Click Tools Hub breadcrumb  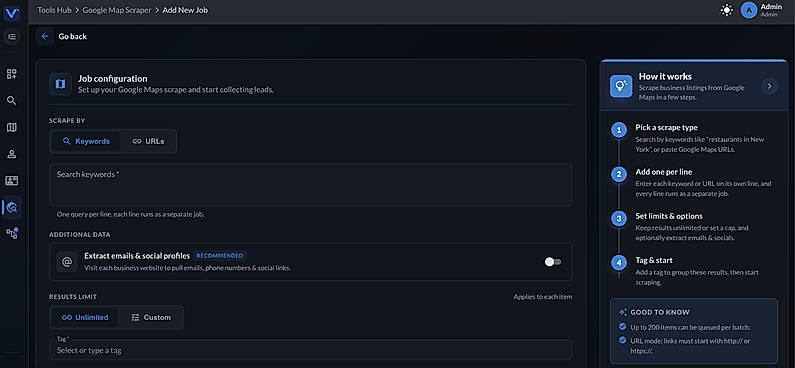click(x=53, y=10)
